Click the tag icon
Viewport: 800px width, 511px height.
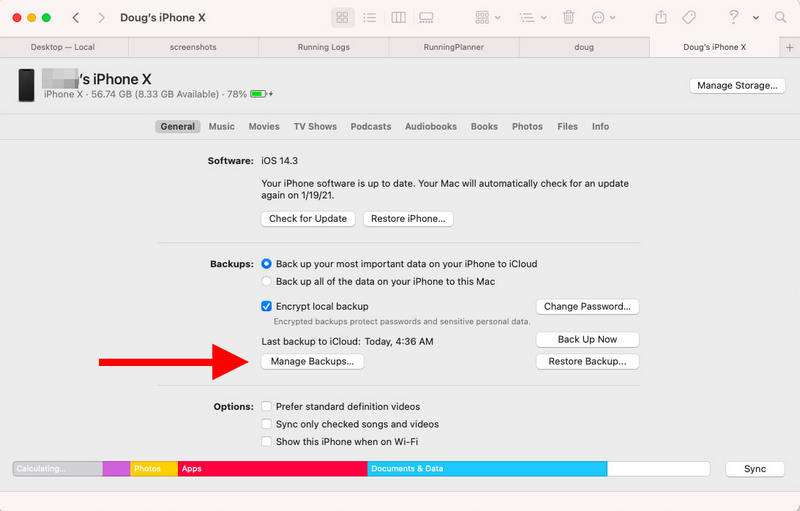[689, 18]
